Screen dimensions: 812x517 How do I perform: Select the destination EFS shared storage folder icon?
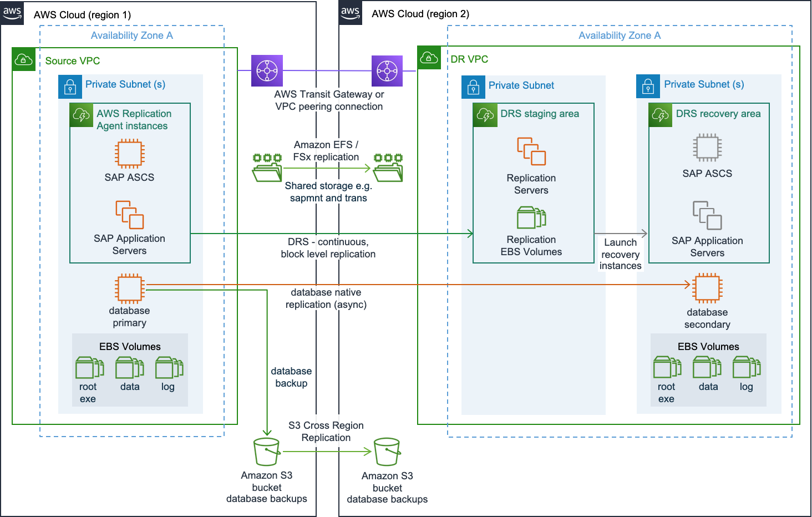[388, 168]
